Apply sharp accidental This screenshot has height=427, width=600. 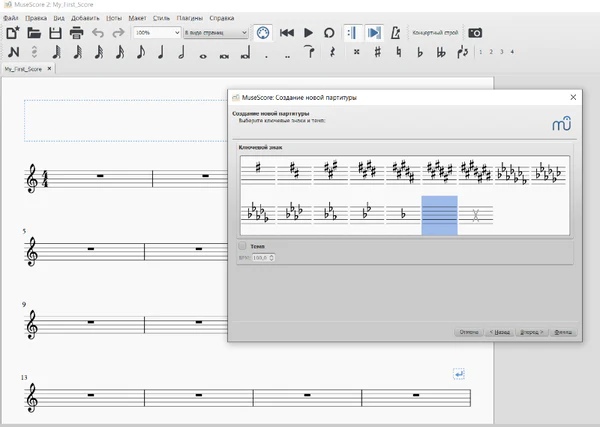(x=377, y=52)
